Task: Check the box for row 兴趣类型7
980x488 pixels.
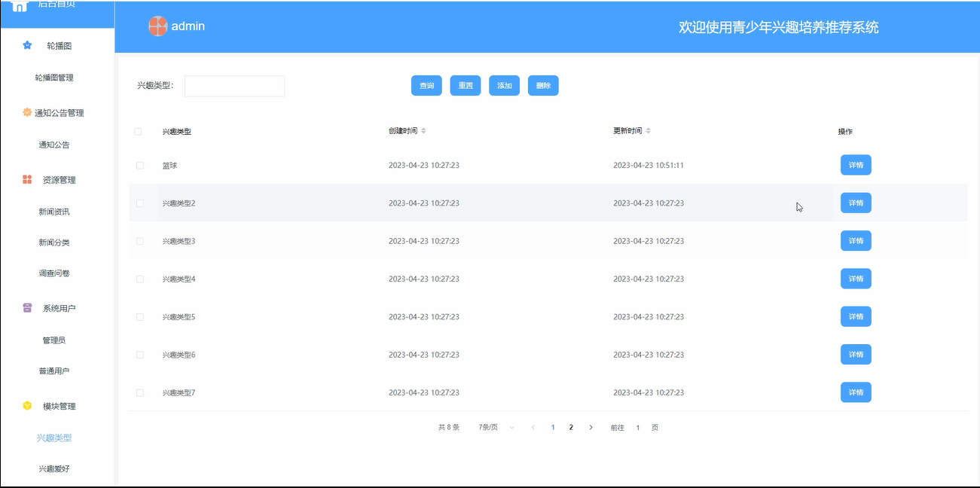Action: point(140,392)
